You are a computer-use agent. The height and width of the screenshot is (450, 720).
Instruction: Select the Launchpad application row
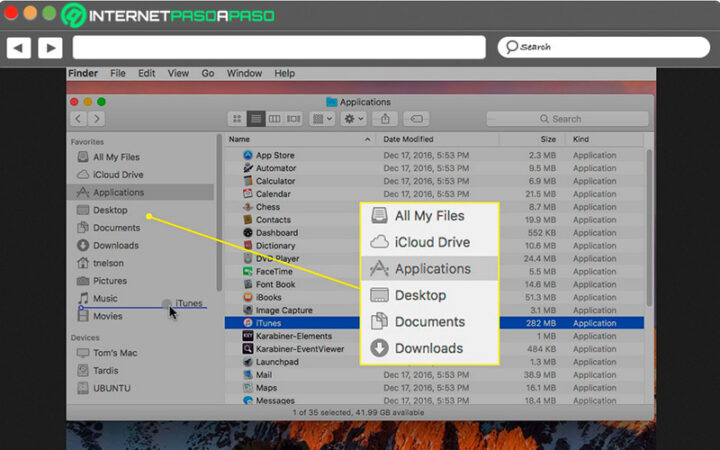434,362
